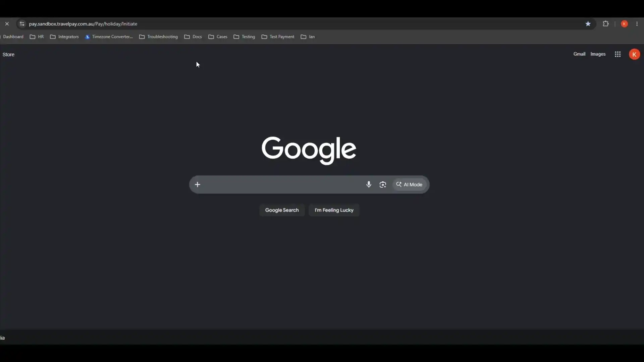This screenshot has height=362, width=644.
Task: Switch to AI Mode
Action: pyautogui.click(x=409, y=184)
